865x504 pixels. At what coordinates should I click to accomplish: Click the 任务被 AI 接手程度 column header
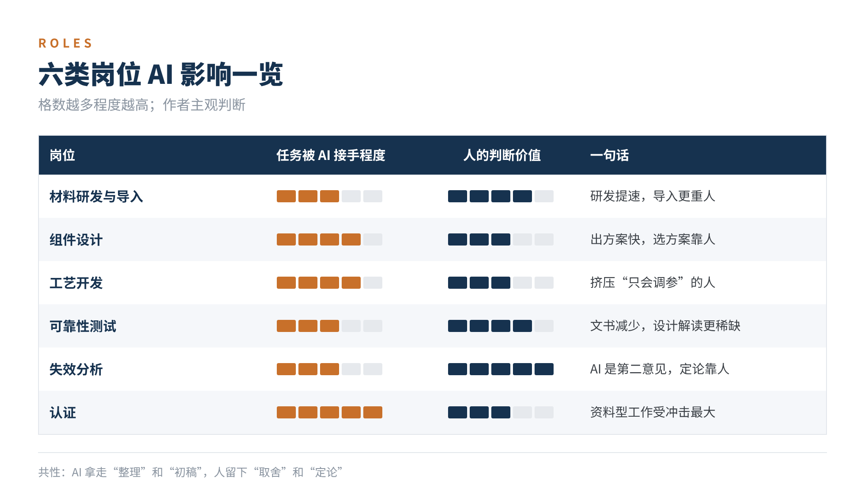tap(331, 155)
